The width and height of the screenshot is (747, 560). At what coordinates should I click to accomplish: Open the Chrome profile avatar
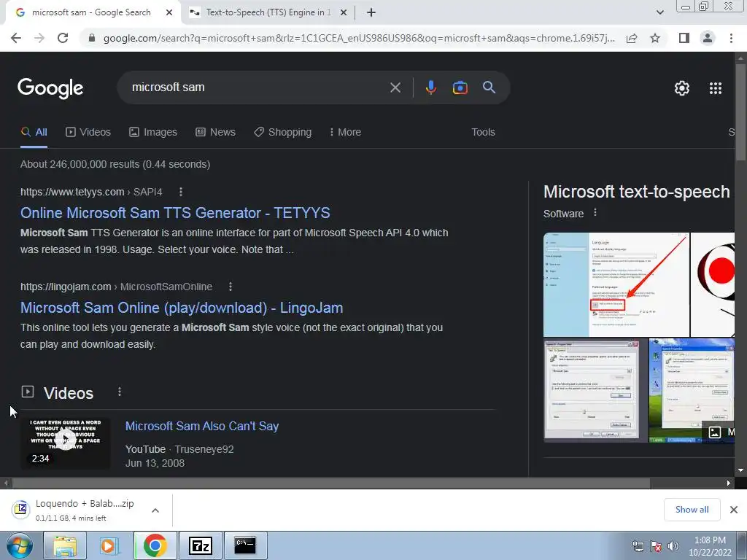coord(708,38)
